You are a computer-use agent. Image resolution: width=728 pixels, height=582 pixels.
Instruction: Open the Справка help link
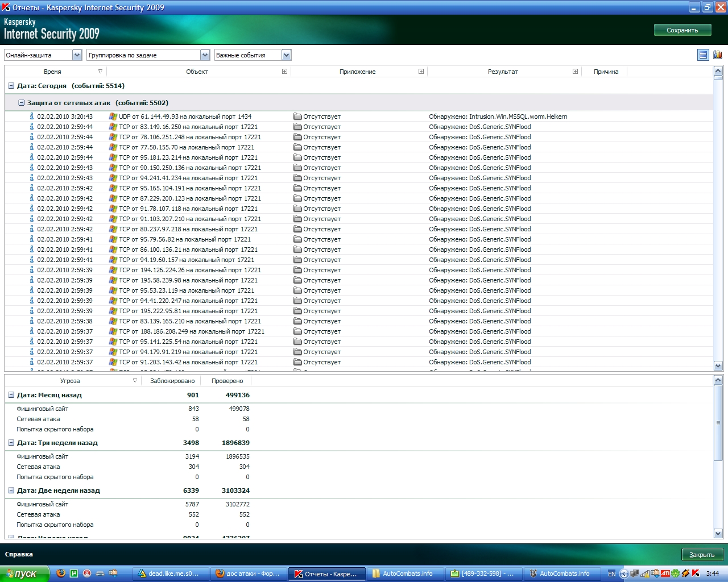[x=19, y=554]
